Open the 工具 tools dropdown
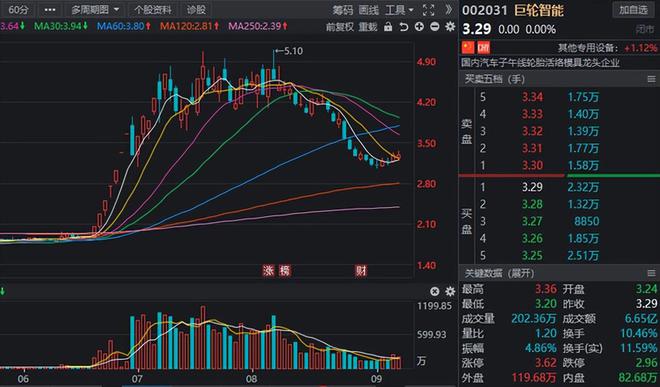Image resolution: width=660 pixels, height=387 pixels. (399, 10)
